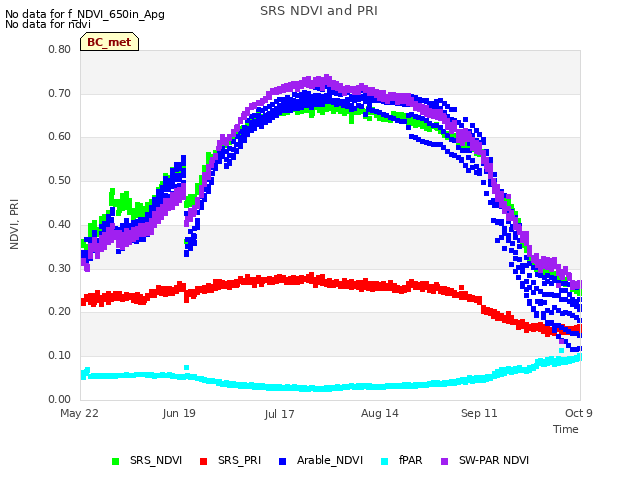Image resolution: width=640 pixels, height=480 pixels.
Task: Click the 0.40 y-axis tick label
Action: [x=60, y=224]
